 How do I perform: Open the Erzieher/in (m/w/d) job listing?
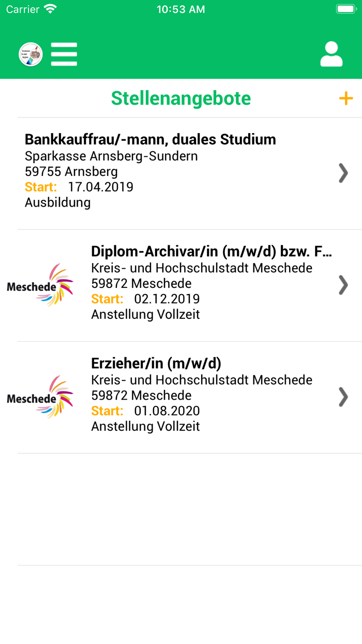pos(157,363)
